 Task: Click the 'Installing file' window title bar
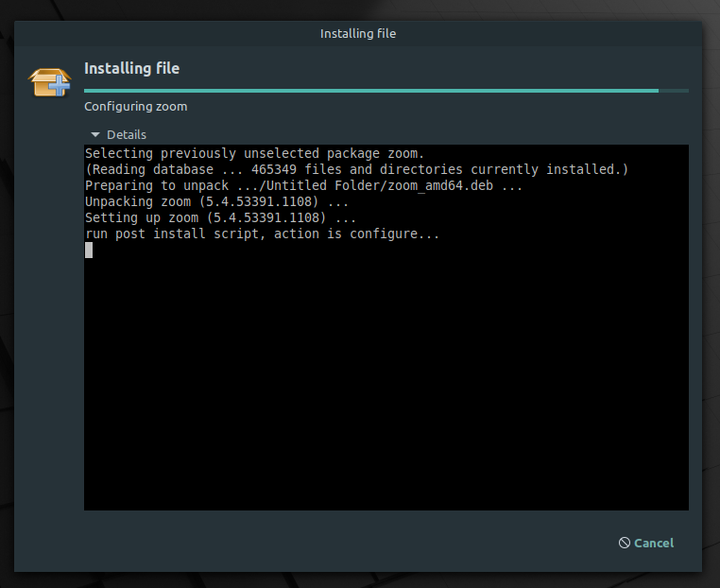click(x=358, y=33)
